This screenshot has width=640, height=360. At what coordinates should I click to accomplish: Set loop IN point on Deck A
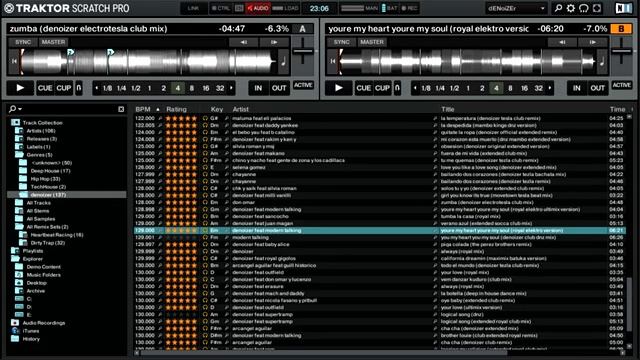click(x=258, y=88)
